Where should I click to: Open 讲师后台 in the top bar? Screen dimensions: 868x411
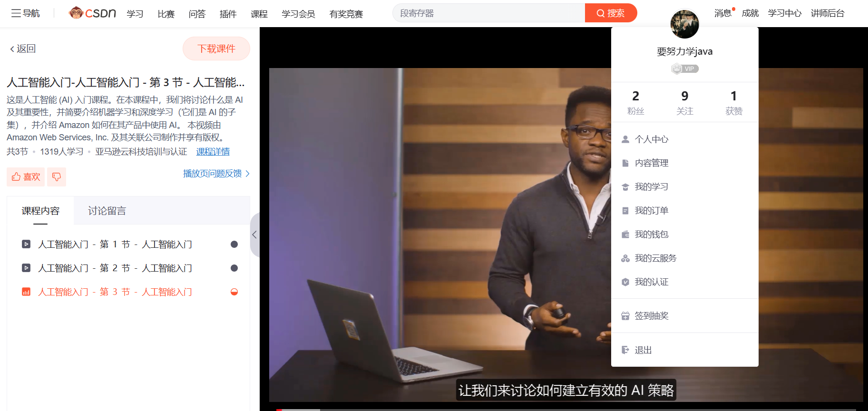point(828,13)
